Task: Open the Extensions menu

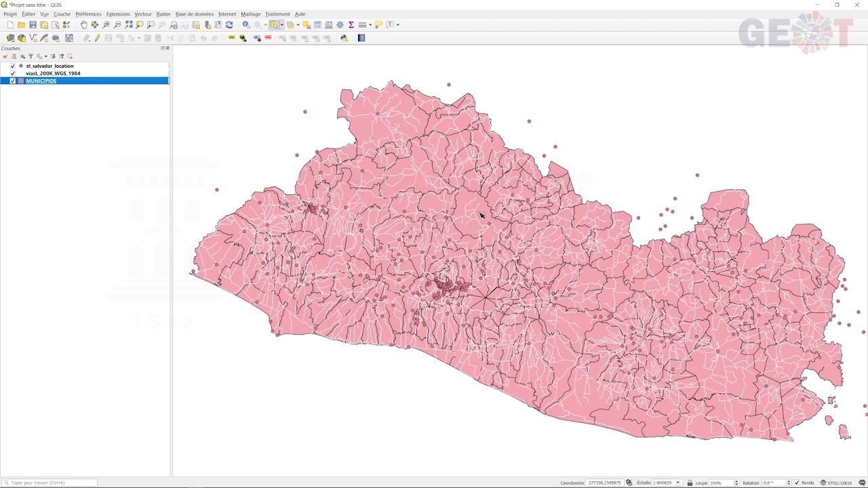Action: pyautogui.click(x=118, y=14)
